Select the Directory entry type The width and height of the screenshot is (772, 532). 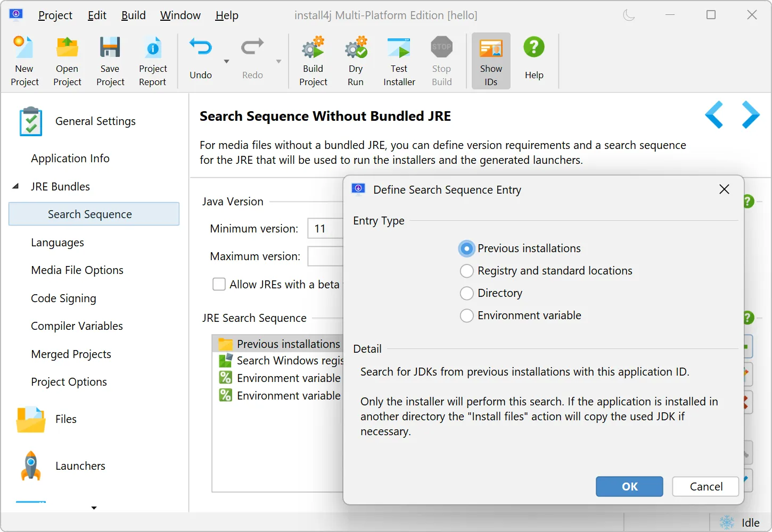tap(466, 293)
